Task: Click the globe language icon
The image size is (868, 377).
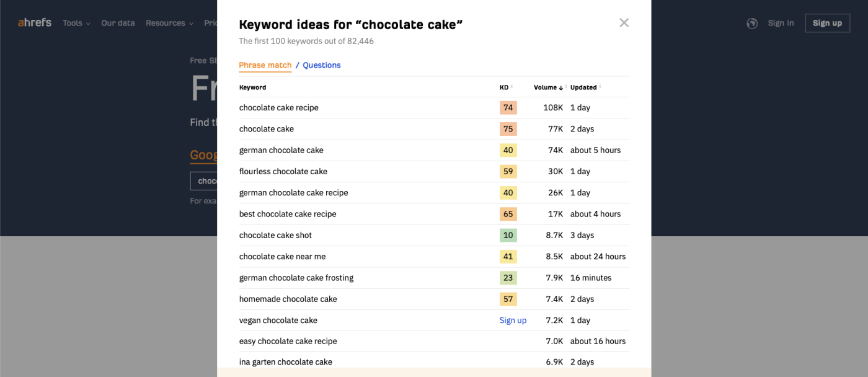Action: click(752, 24)
